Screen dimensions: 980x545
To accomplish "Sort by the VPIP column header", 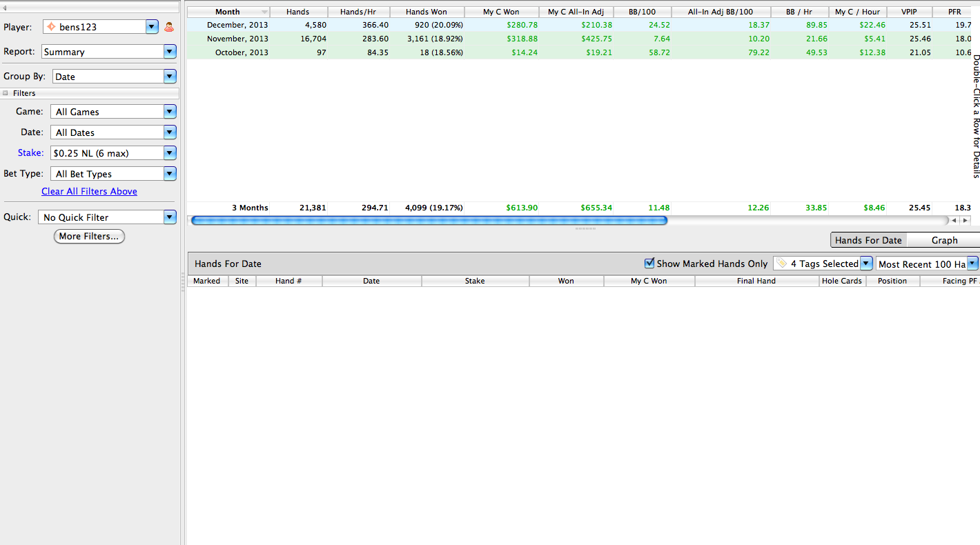I will tap(909, 12).
